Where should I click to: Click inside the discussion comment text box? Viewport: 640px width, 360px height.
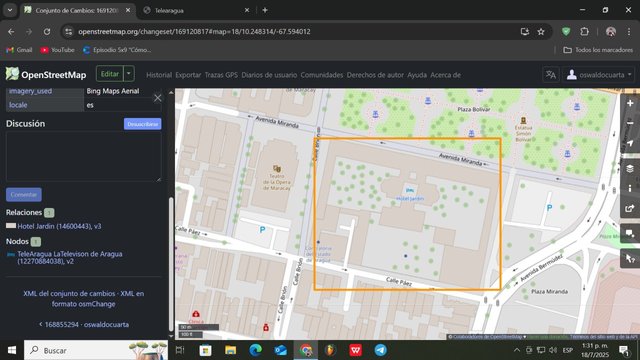pyautogui.click(x=84, y=157)
